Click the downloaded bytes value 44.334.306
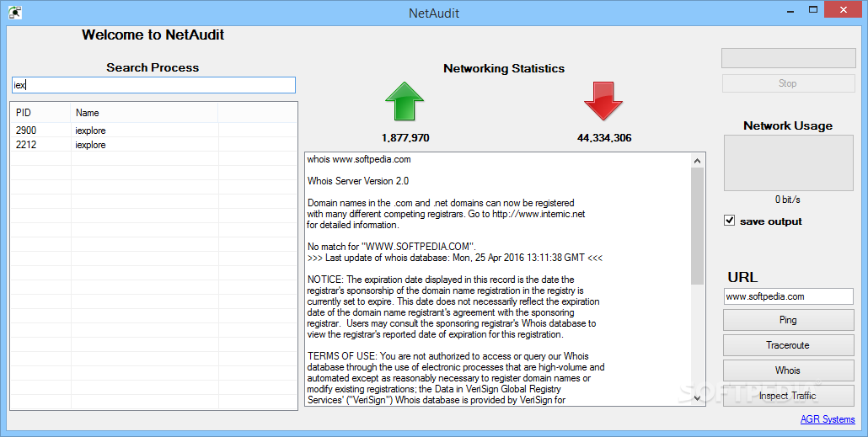This screenshot has height=437, width=868. 604,138
